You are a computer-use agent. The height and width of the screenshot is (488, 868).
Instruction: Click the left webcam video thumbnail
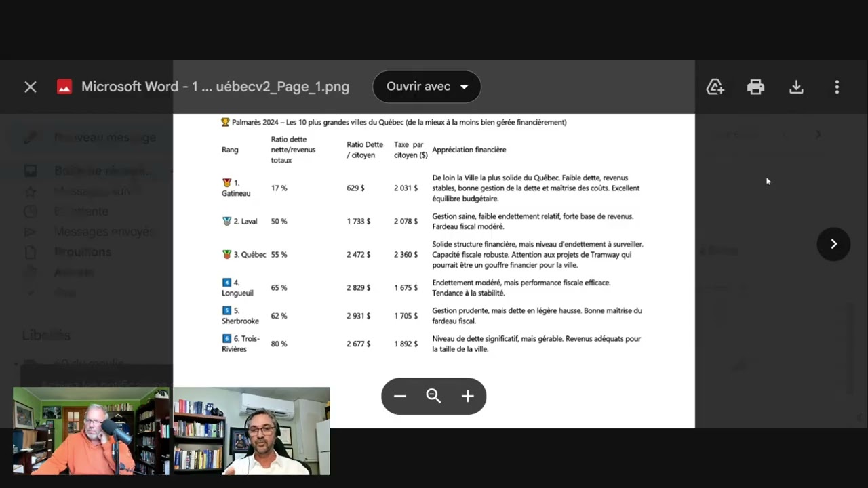pos(91,431)
